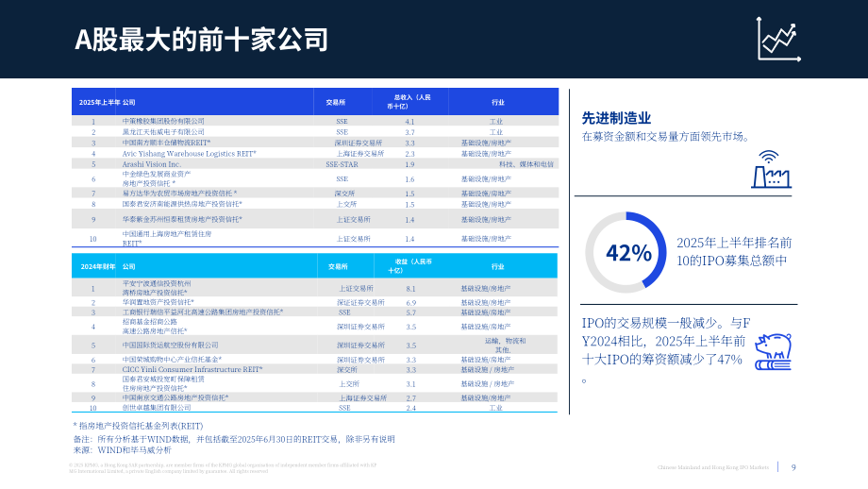The width and height of the screenshot is (868, 489).
Task: Click the piggy bank on books icon
Action: pyautogui.click(x=774, y=352)
